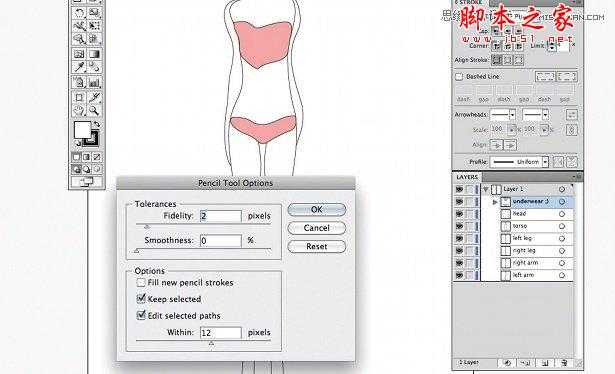This screenshot has height=374, width=615.
Task: Create new sublayer in Layers panel
Action: click(526, 363)
